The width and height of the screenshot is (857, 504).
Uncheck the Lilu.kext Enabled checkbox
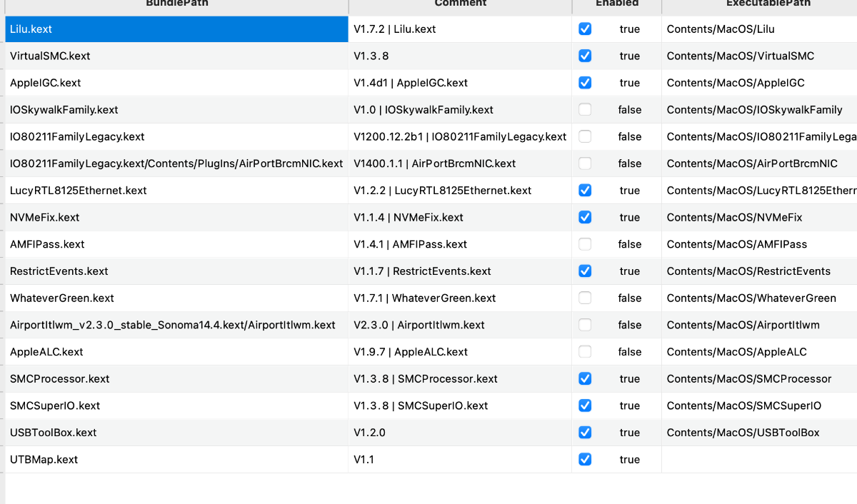585,29
